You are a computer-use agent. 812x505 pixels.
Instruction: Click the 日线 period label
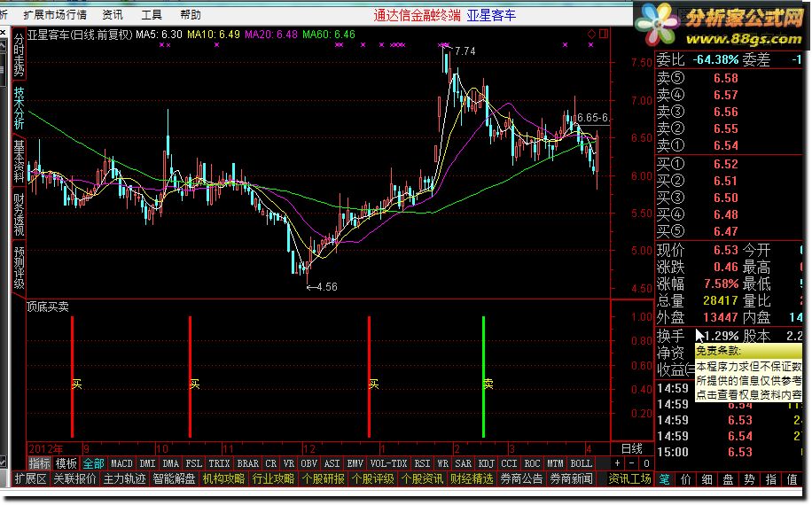632,448
